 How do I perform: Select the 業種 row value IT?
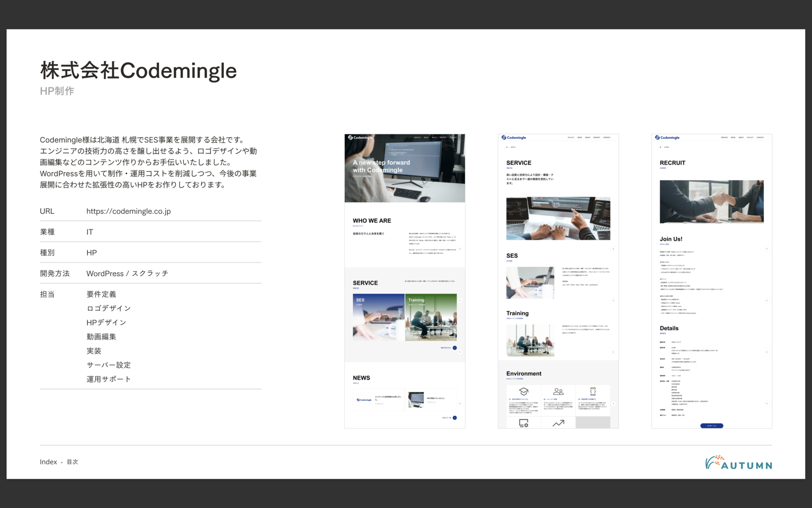90,232
